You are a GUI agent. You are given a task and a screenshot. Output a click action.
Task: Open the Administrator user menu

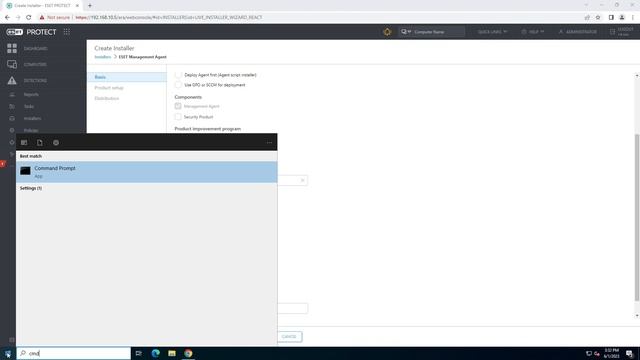(x=578, y=31)
